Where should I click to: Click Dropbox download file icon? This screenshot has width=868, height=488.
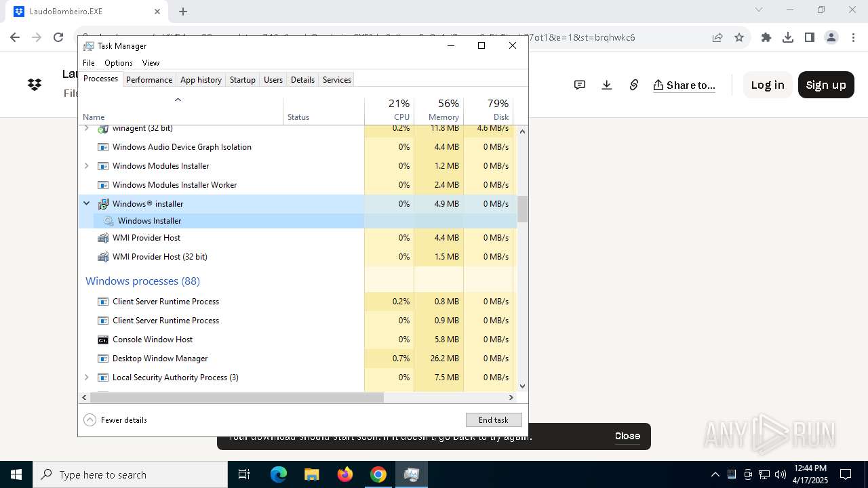coord(607,85)
